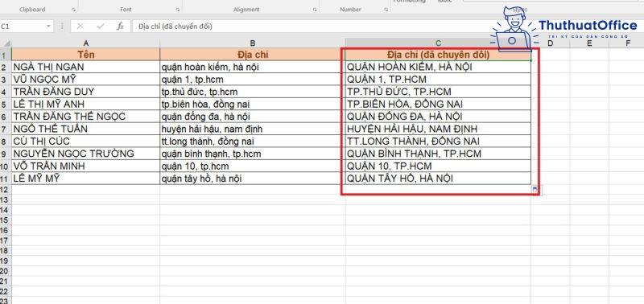Select cell 'TRẦN ĐĂNG THẾ NGỌC'
The image size is (644, 304).
[86, 117]
